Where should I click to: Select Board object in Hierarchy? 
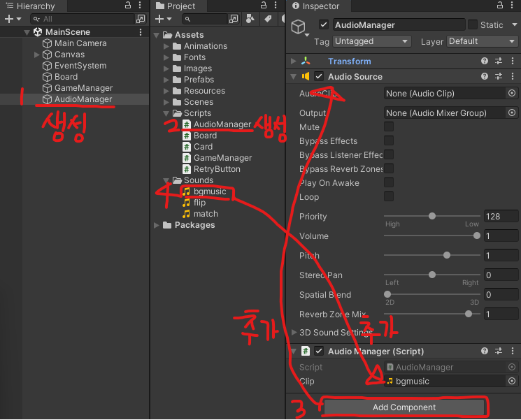[60, 77]
